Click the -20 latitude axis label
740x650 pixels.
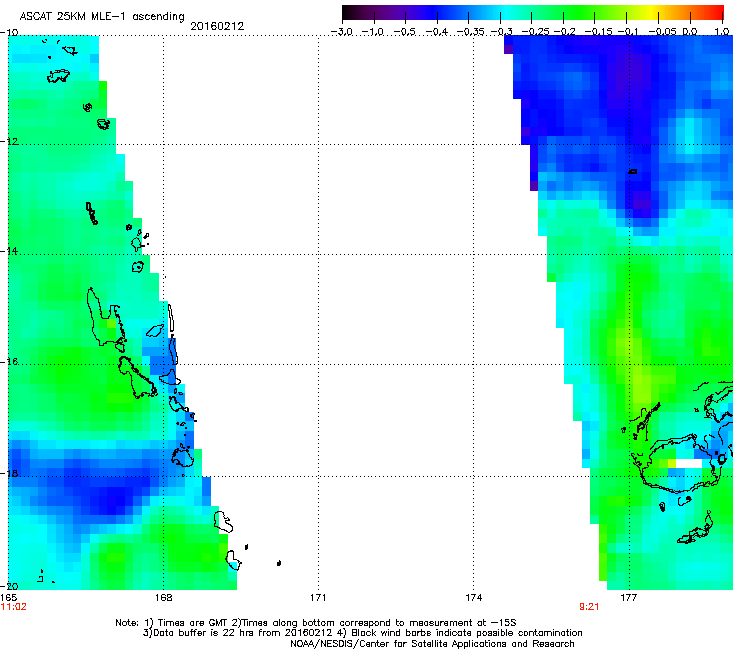pos(9,586)
